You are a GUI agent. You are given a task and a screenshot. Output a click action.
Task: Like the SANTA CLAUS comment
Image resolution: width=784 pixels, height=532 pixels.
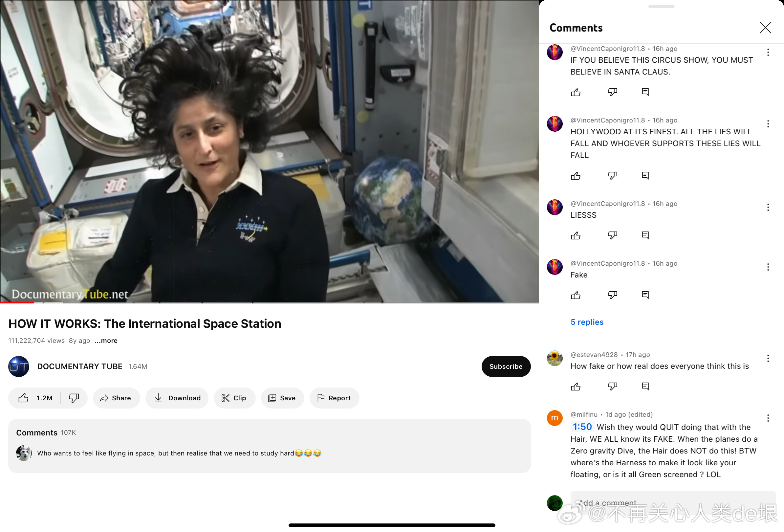pos(576,92)
